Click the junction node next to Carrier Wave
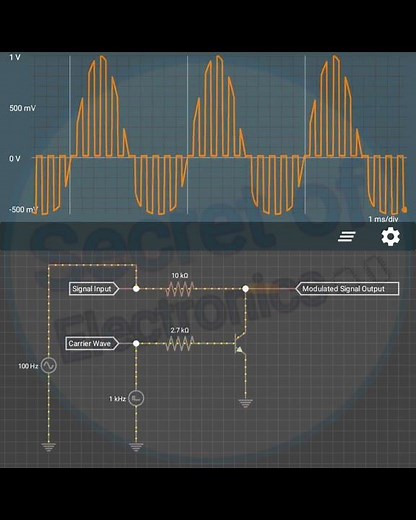 (136, 343)
